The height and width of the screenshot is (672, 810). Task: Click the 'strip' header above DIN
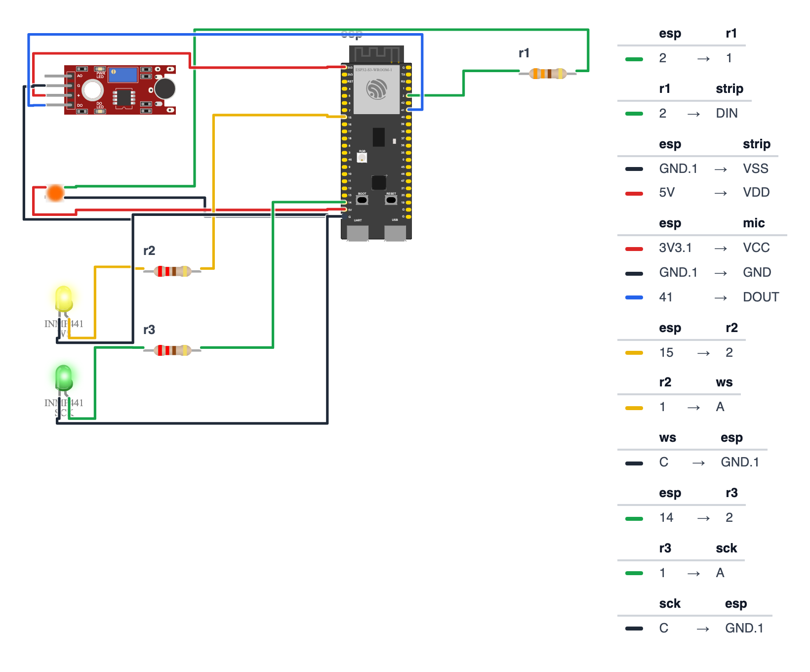pos(729,88)
